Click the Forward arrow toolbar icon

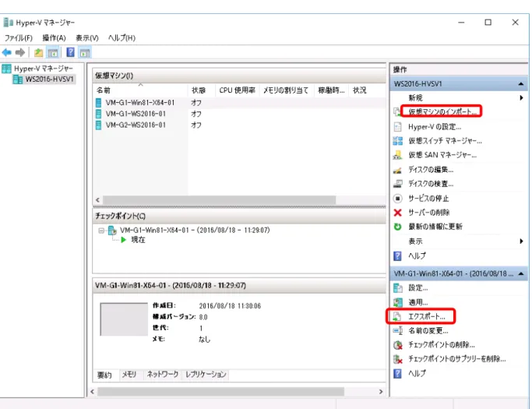coord(20,53)
